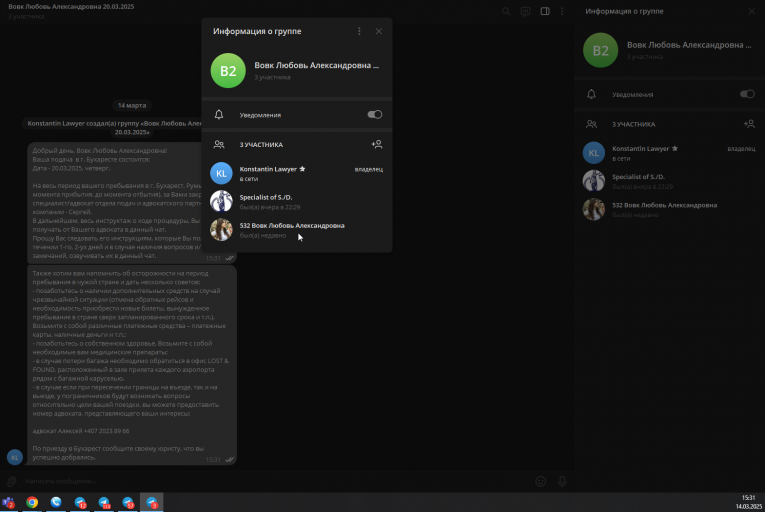
Task: Open 532 Вовк Любовь Александровна in right side panel
Action: [669, 209]
